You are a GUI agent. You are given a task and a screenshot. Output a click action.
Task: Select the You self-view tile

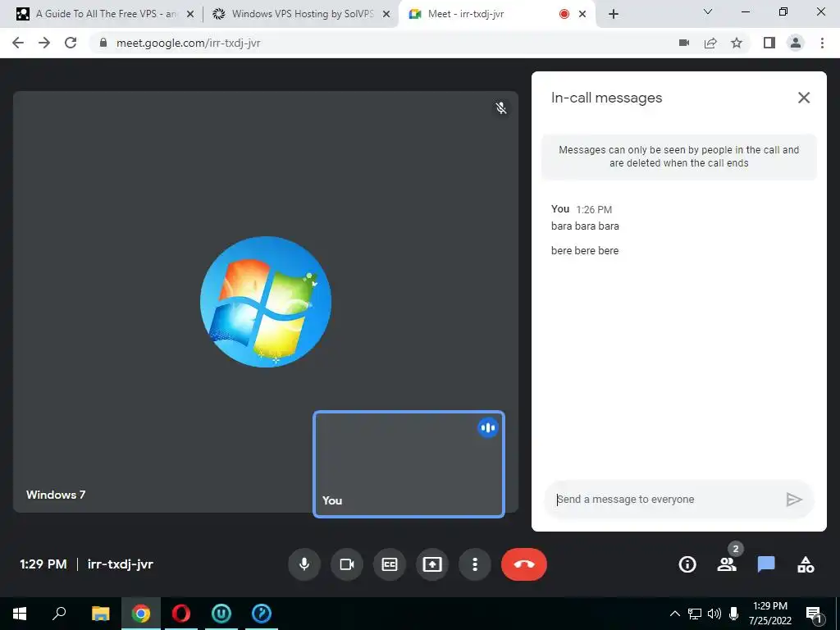coord(409,464)
